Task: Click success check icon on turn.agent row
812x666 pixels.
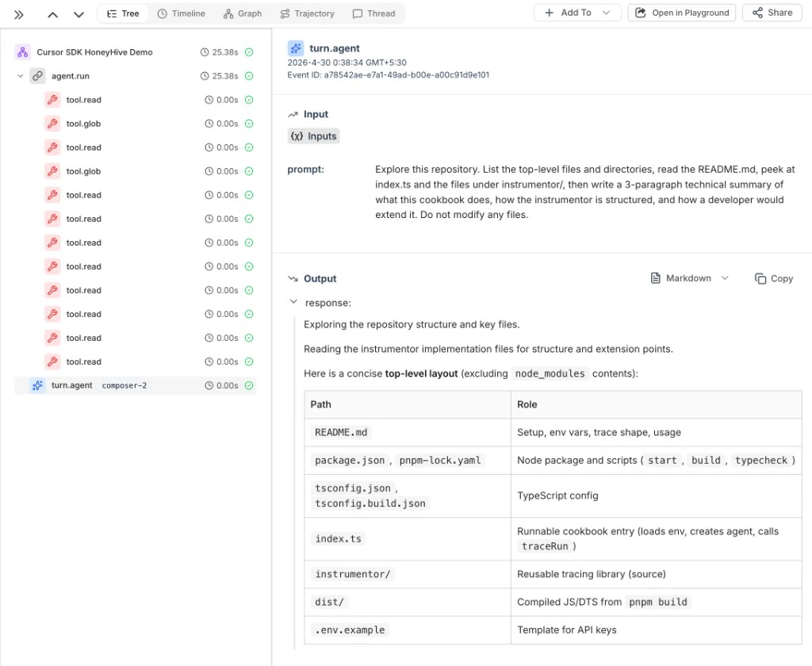Action: click(249, 386)
